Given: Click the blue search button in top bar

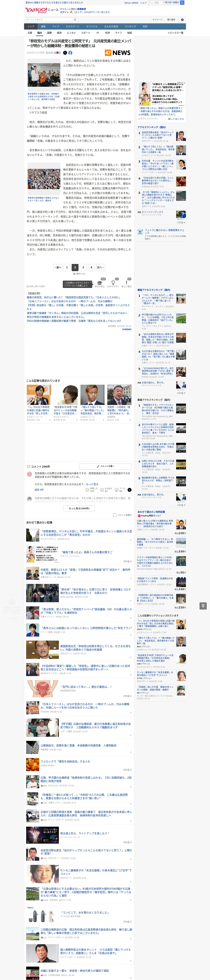Looking at the screenshot, I should [x=182, y=3].
